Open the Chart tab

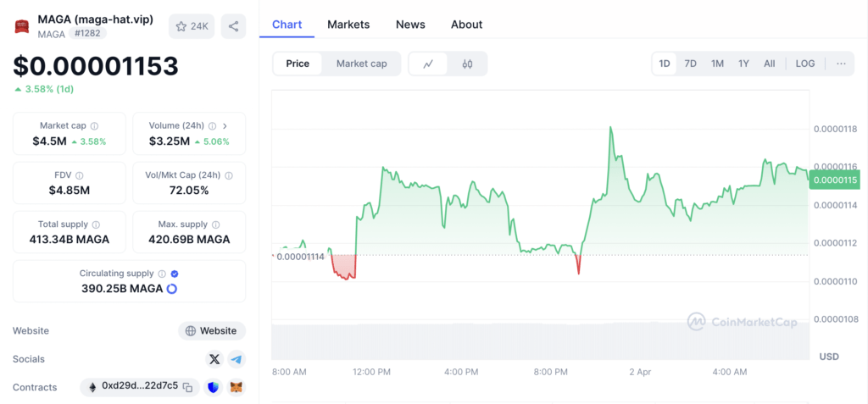287,25
